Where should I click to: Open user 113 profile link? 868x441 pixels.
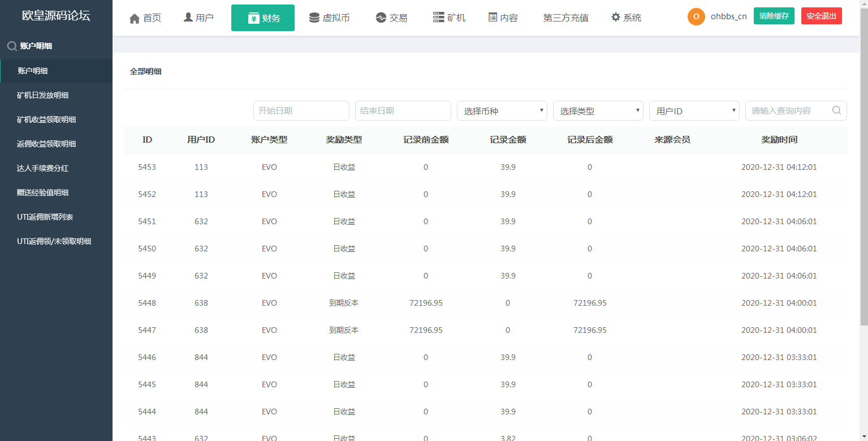point(201,166)
